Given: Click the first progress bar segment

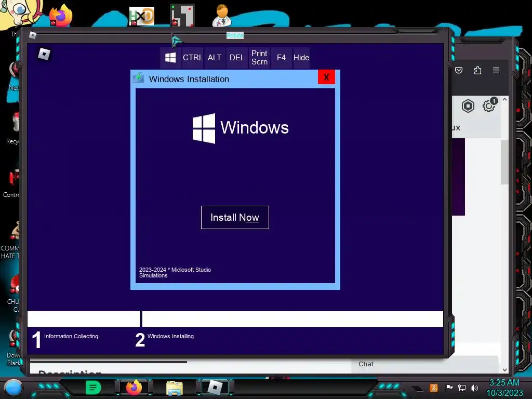Looking at the screenshot, I should coord(84,319).
